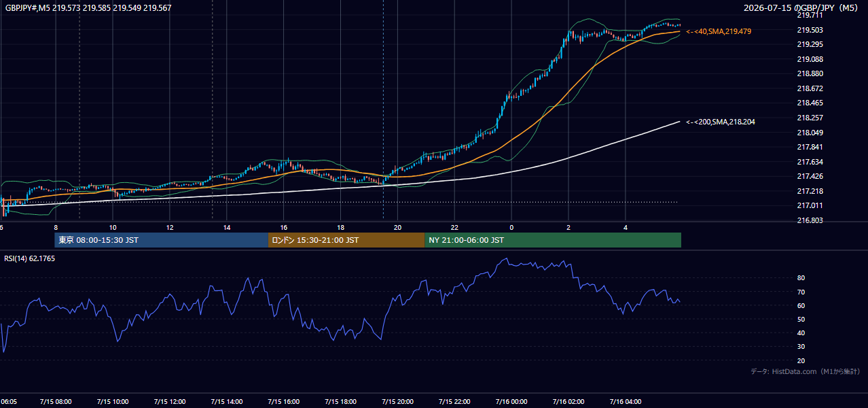Click hour tick 16 under the price chart
This screenshot has width=868, height=408.
(284, 228)
